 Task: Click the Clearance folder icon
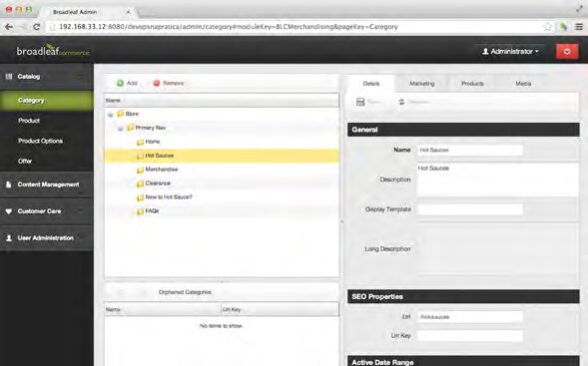[140, 183]
